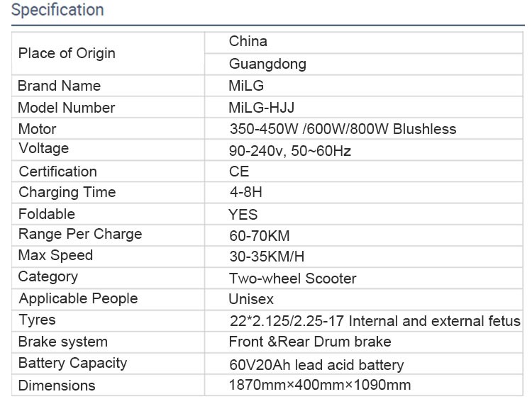Select the Foldable YES value

[x=243, y=214]
